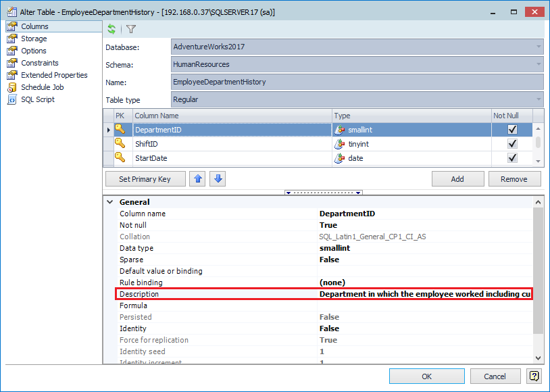
Task: Move column down with blue arrow
Action: [x=218, y=178]
